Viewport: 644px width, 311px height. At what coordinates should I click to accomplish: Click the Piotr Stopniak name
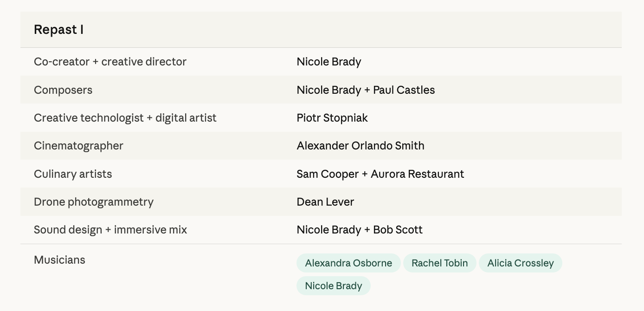(332, 118)
